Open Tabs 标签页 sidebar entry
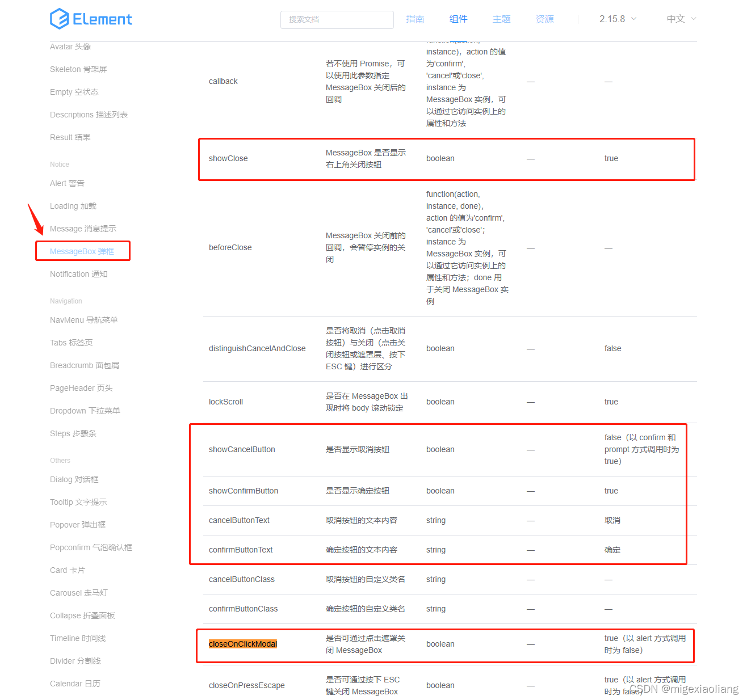 72,343
